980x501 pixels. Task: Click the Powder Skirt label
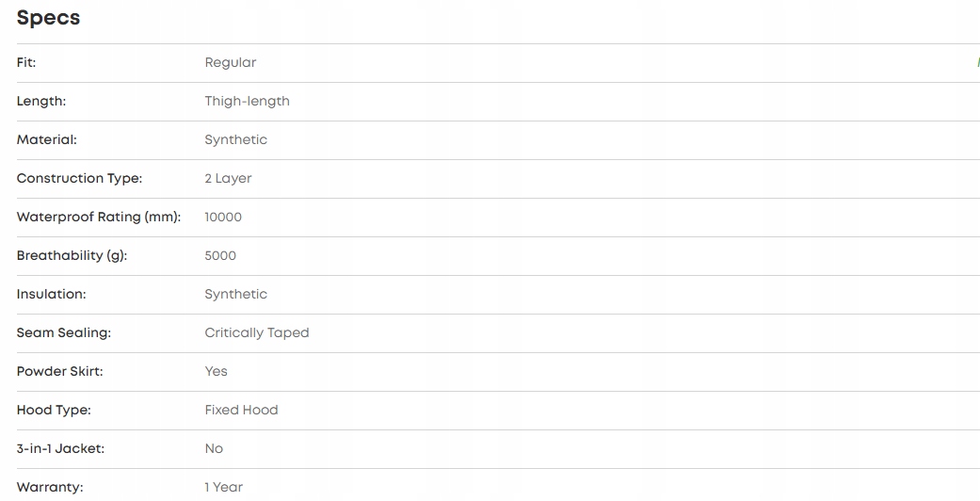tap(59, 371)
